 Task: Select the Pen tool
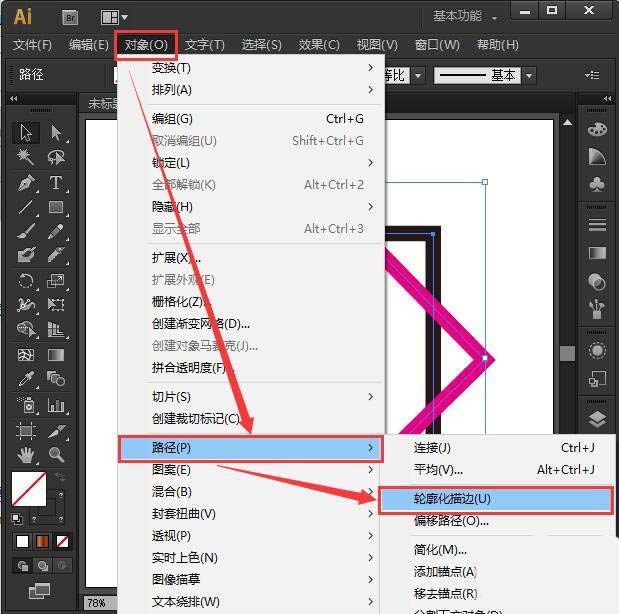pos(26,183)
